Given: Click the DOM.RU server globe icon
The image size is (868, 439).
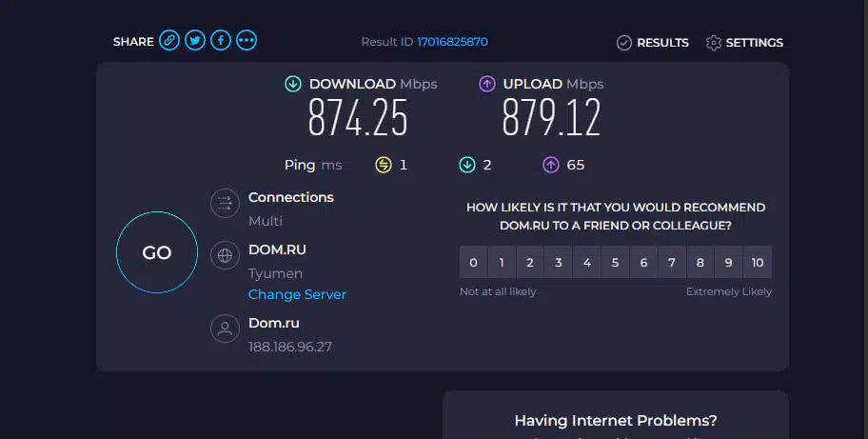Looking at the screenshot, I should point(225,255).
